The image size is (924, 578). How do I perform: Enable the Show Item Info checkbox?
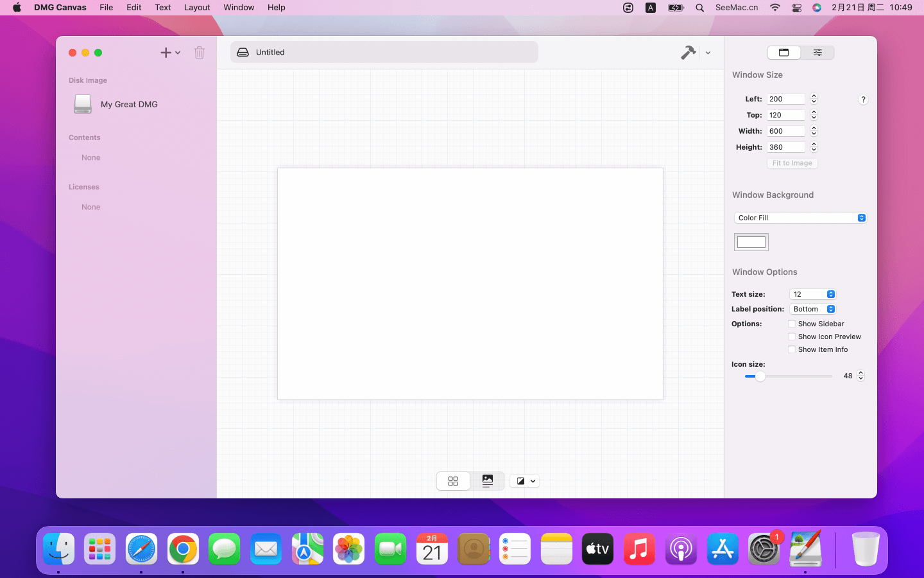792,349
